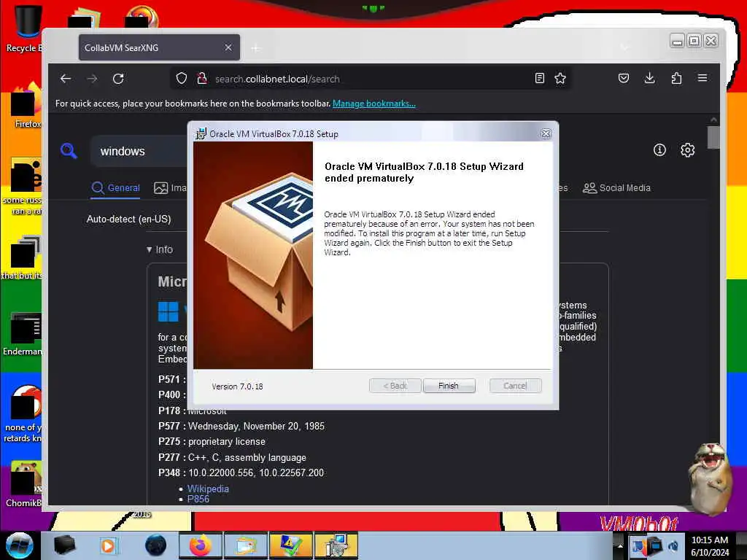
Task: Open the Auto-detect (en-US) language dropdown
Action: (x=128, y=219)
